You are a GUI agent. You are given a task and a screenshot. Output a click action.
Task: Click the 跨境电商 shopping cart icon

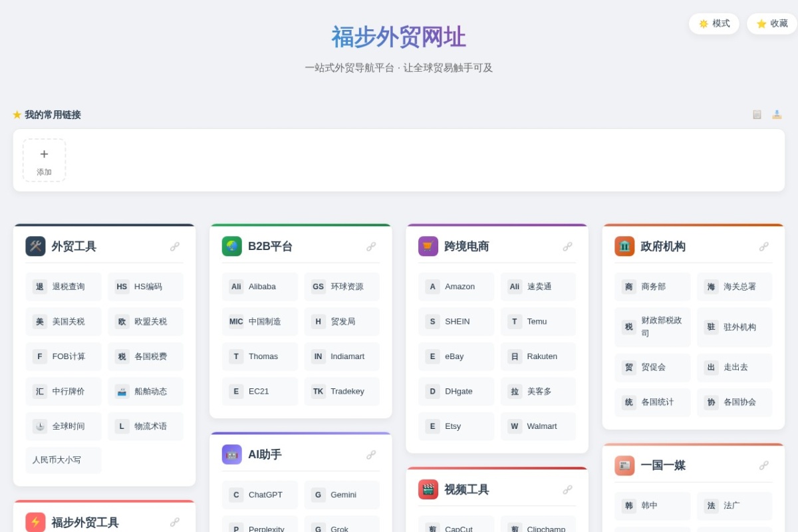[428, 246]
